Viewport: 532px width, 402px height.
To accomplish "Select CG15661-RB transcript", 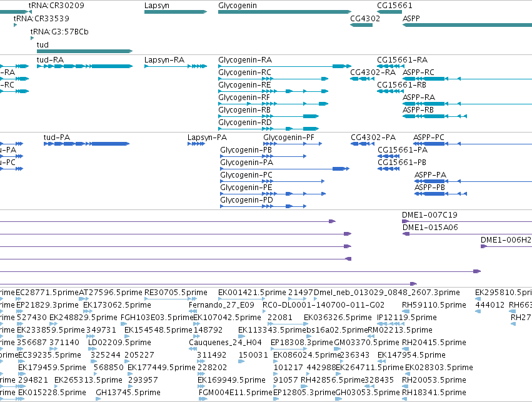I will pyautogui.click(x=391, y=91).
